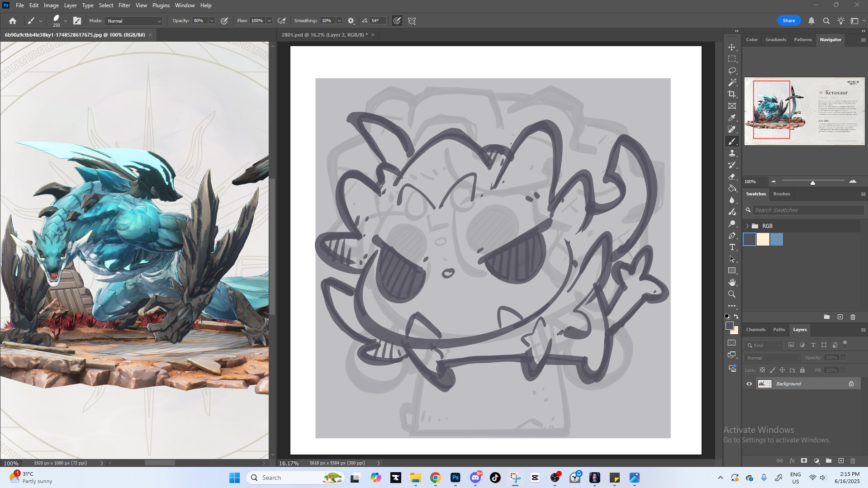Open the smoothing options gear
Screen dimensions: 868x488
[x=351, y=21]
